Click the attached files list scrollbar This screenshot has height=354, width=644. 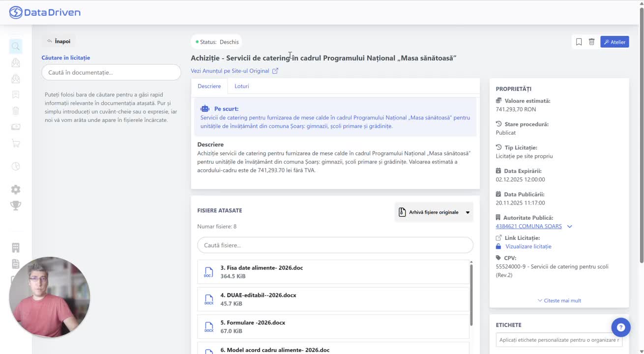tap(471, 295)
